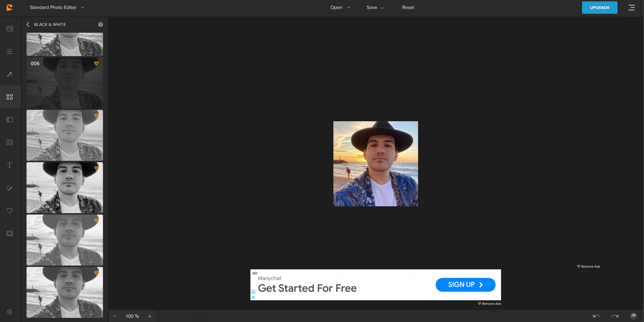Viewport: 644px width, 322px height.
Task: Zoom in with the plus icon
Action: 149,316
